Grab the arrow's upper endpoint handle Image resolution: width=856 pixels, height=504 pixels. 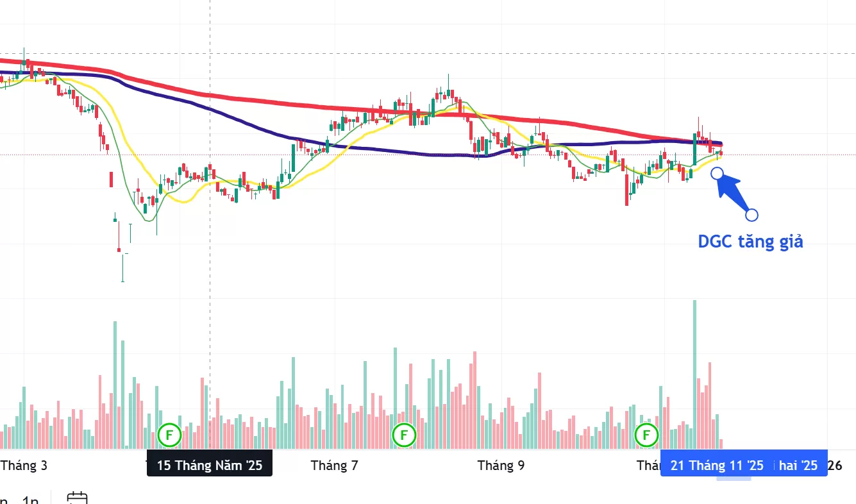point(718,172)
